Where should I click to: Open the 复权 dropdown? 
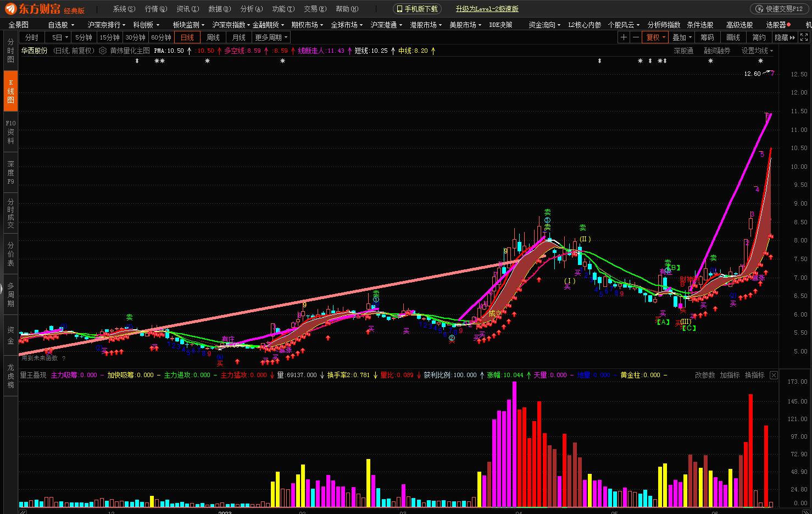[x=655, y=37]
